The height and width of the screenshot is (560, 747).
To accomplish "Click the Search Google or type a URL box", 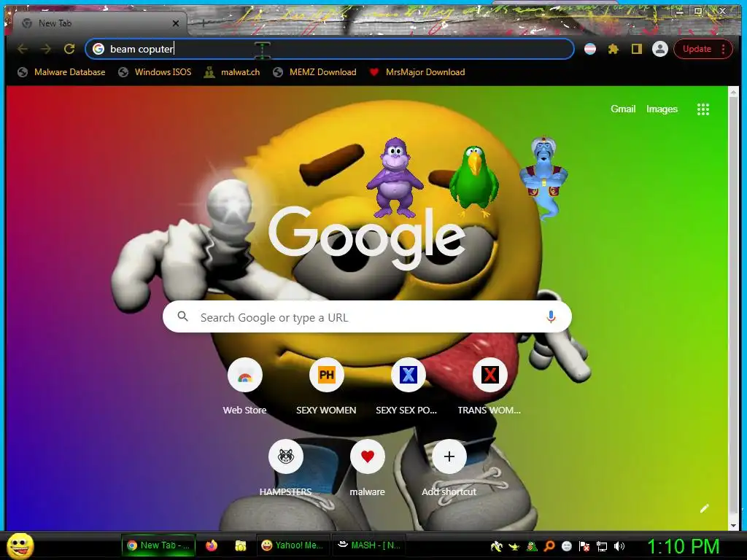I will (367, 316).
